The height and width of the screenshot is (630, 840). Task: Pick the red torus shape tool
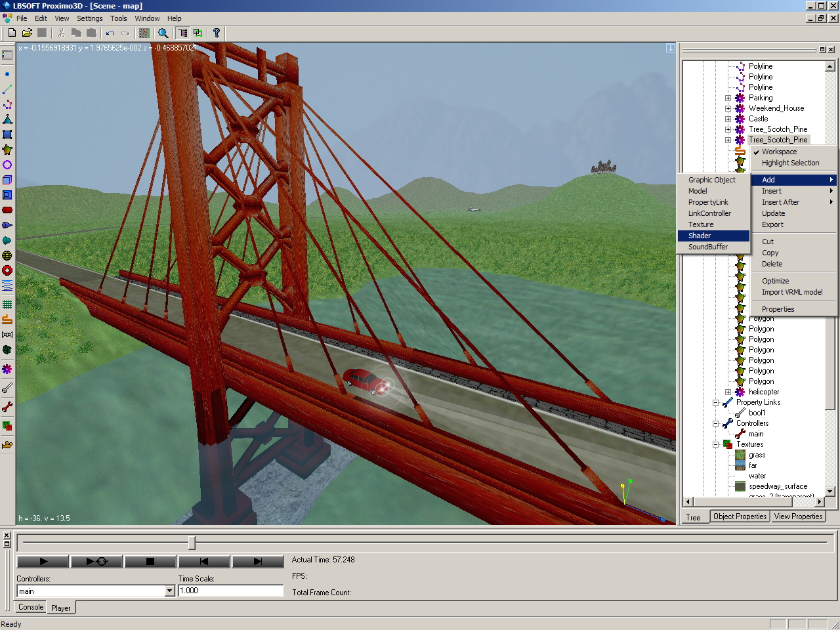click(x=7, y=270)
